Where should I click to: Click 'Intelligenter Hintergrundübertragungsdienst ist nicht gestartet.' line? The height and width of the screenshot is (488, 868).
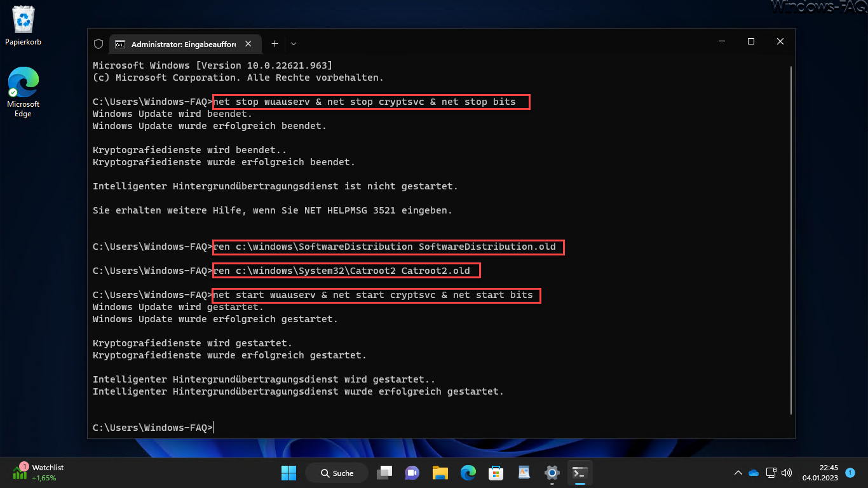click(x=275, y=186)
